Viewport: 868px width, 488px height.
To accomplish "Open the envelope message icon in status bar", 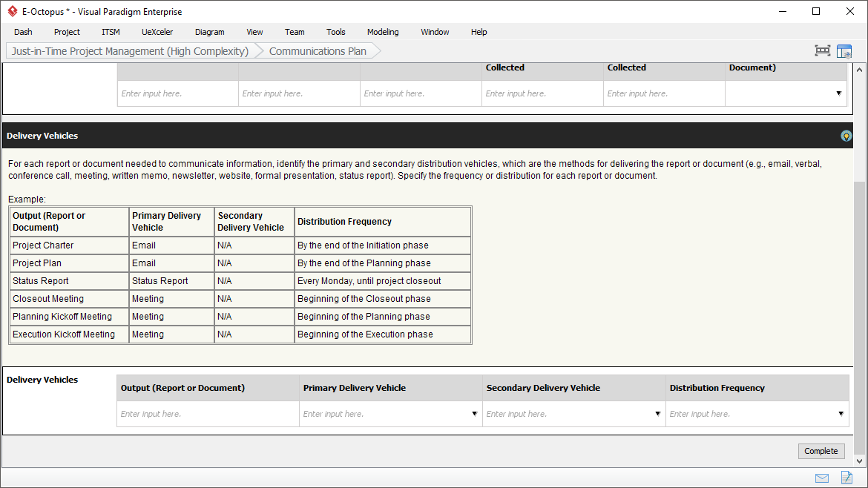I will [822, 478].
